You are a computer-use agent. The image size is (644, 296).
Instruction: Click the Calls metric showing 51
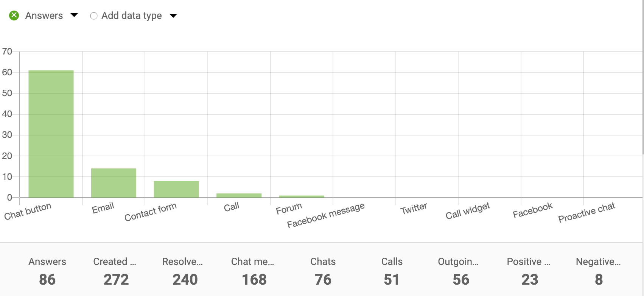pyautogui.click(x=392, y=271)
